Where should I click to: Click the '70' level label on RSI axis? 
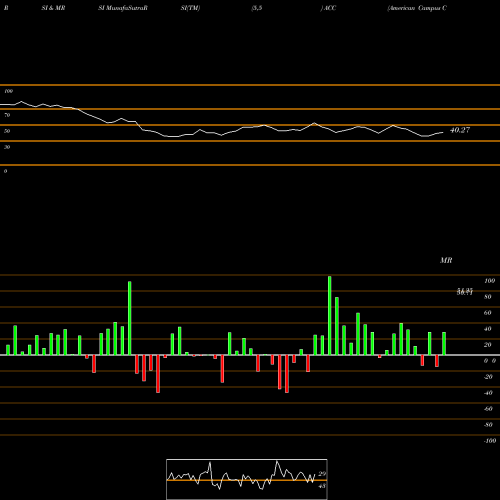(7, 115)
